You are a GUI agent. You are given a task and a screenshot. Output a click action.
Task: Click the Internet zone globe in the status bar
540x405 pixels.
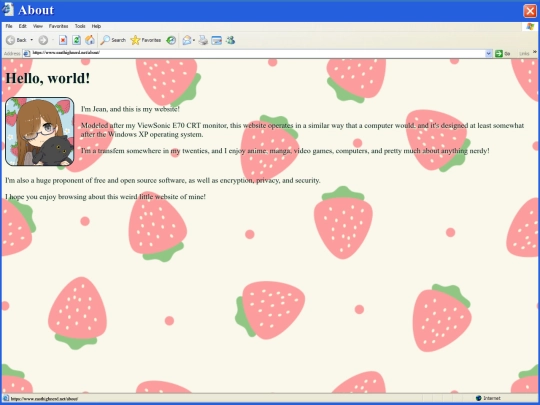[478, 398]
